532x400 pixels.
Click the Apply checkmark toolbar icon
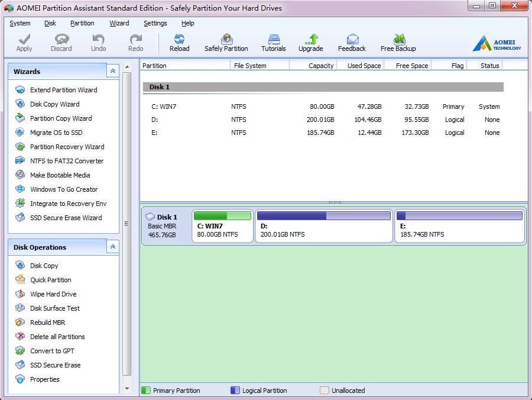(24, 40)
